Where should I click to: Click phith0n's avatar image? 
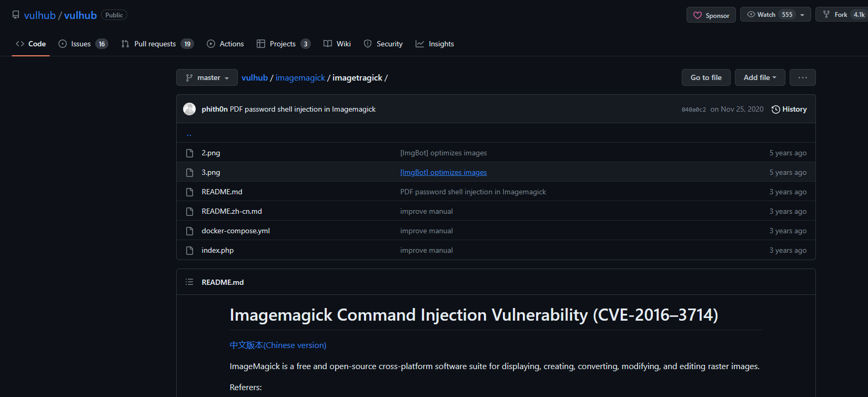(189, 109)
